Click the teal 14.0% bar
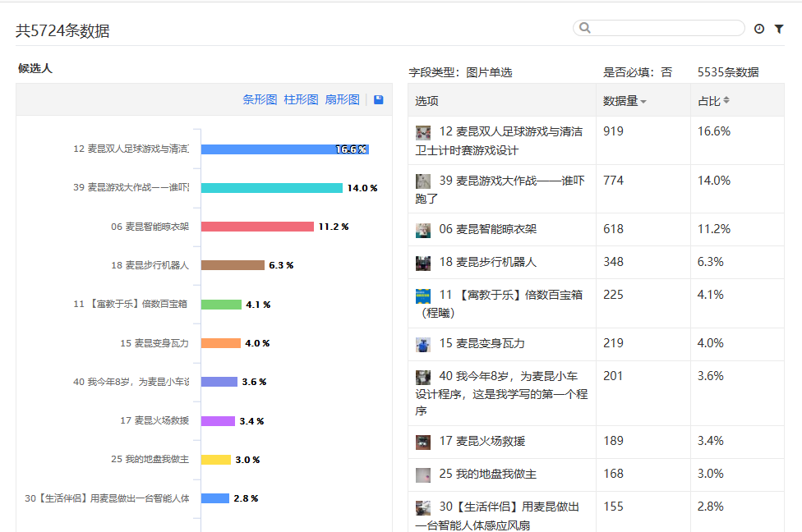The image size is (802, 532). coord(272,187)
